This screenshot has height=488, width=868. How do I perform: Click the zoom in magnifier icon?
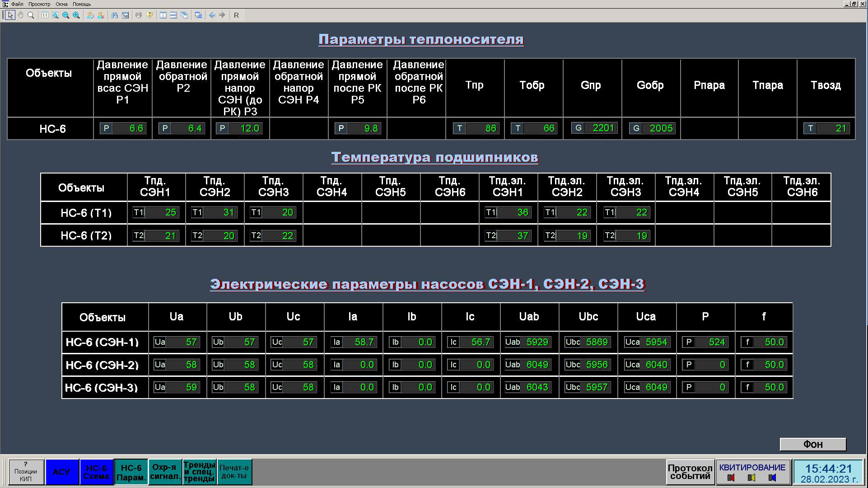click(76, 15)
